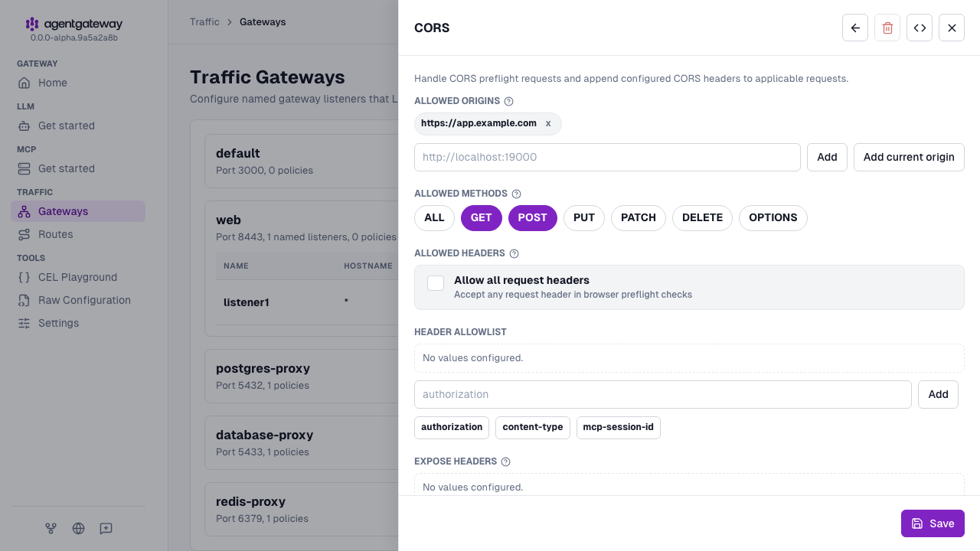Click the HOSTNAME column header
The height and width of the screenshot is (551, 980).
368,266
